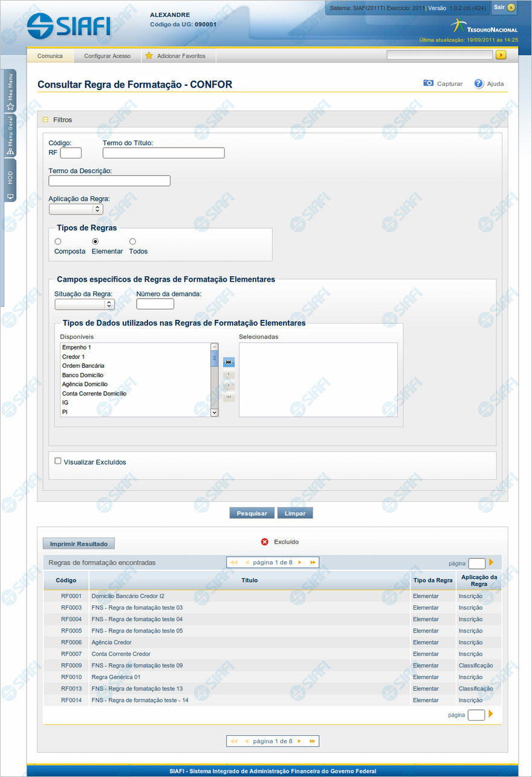Image resolution: width=532 pixels, height=777 pixels.
Task: Open Aplicação da Regra dropdown
Action: (76, 209)
